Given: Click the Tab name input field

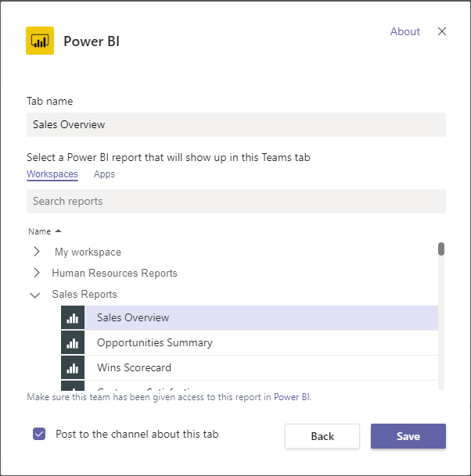Looking at the screenshot, I should coord(236,125).
